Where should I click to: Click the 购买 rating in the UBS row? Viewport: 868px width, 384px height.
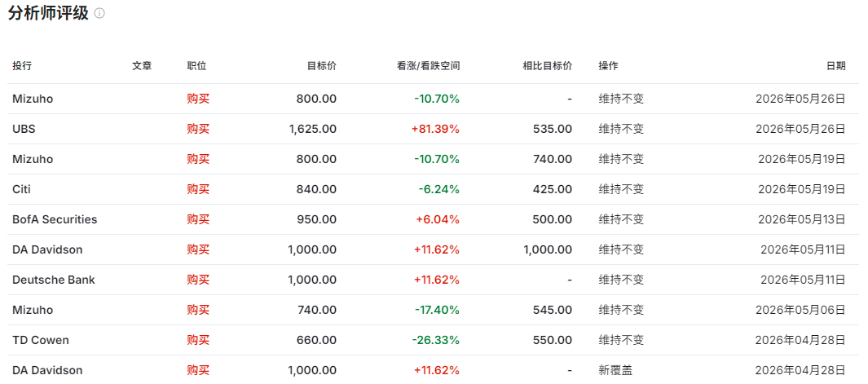click(x=198, y=129)
